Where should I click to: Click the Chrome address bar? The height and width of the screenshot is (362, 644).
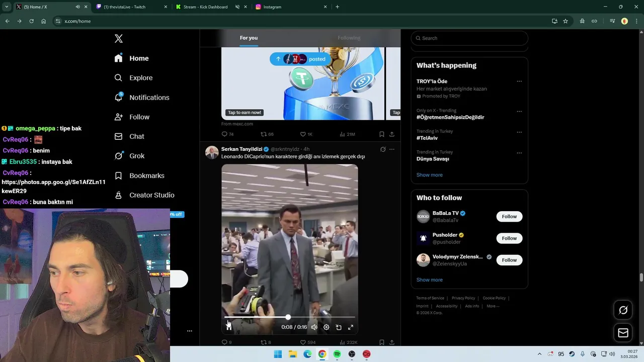302,21
